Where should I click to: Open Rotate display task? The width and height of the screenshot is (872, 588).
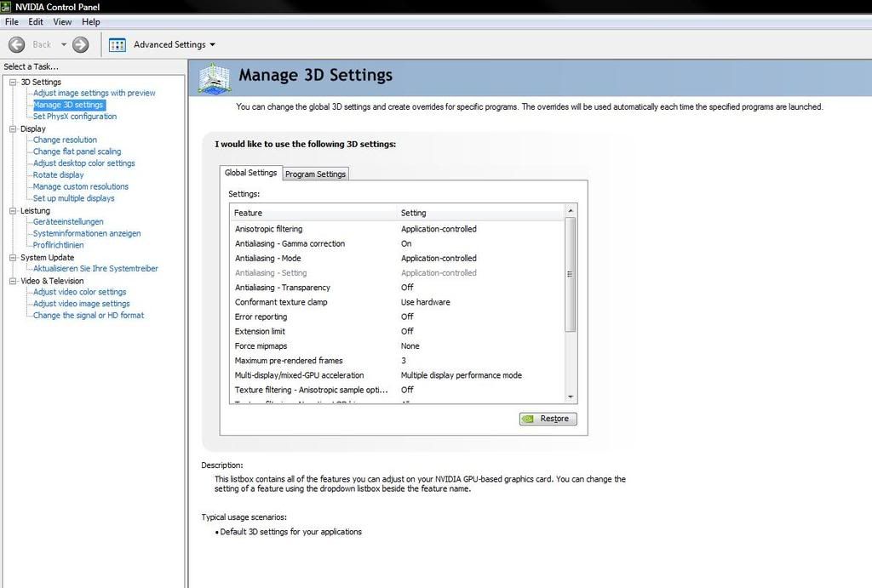tap(58, 174)
